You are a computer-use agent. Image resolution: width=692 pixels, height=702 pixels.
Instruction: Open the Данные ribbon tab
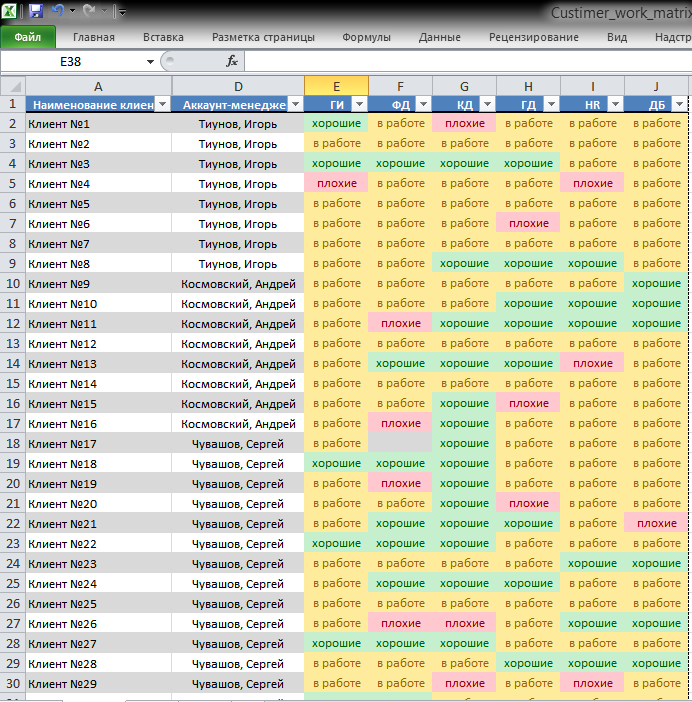tap(440, 37)
